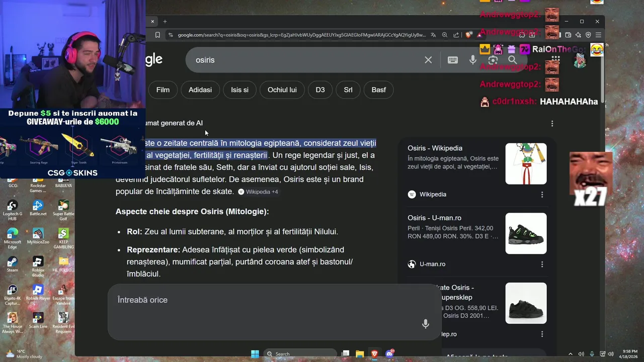Screen dimensions: 644x362
Task: Share this page via the share icon
Action: [x=456, y=35]
